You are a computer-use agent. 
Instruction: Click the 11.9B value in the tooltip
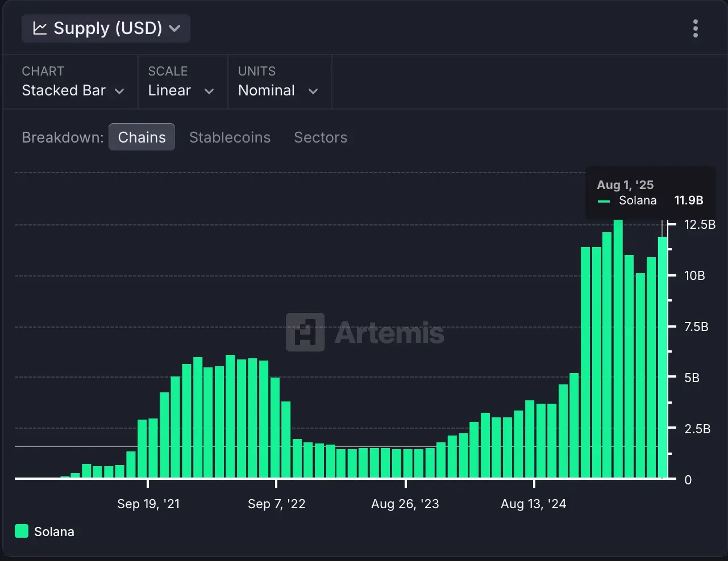pyautogui.click(x=689, y=200)
